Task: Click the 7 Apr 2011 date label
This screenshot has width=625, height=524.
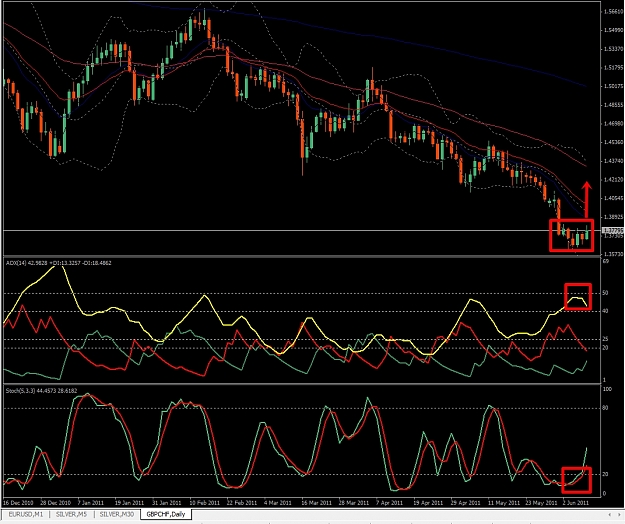Action: click(x=390, y=503)
